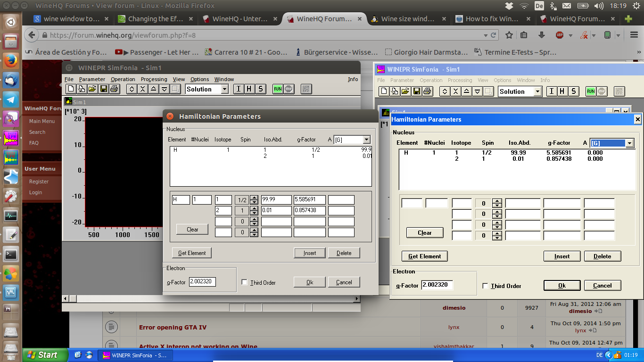Switch to 'How to fix Win…' Firefox tab
The height and width of the screenshot is (362, 644).
pyautogui.click(x=492, y=19)
